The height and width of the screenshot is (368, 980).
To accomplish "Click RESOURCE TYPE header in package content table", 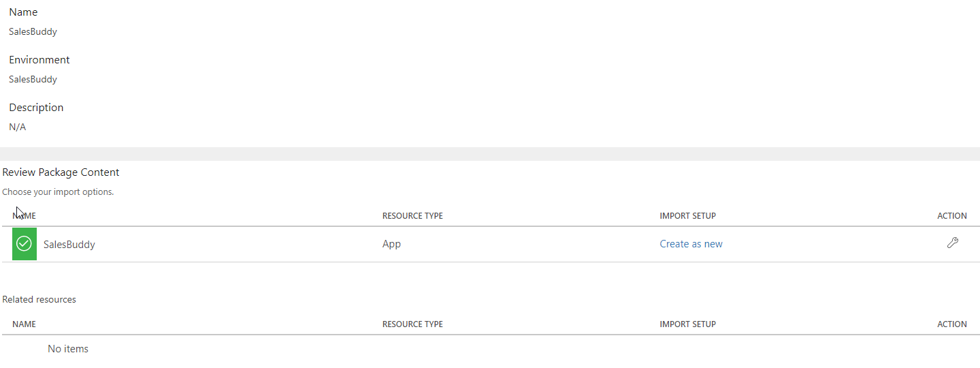I will (412, 216).
